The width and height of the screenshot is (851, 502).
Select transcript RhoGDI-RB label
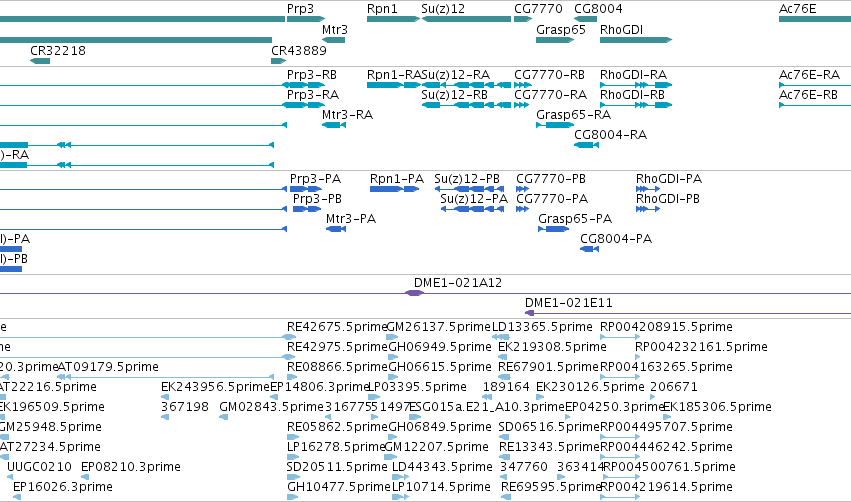tap(632, 94)
